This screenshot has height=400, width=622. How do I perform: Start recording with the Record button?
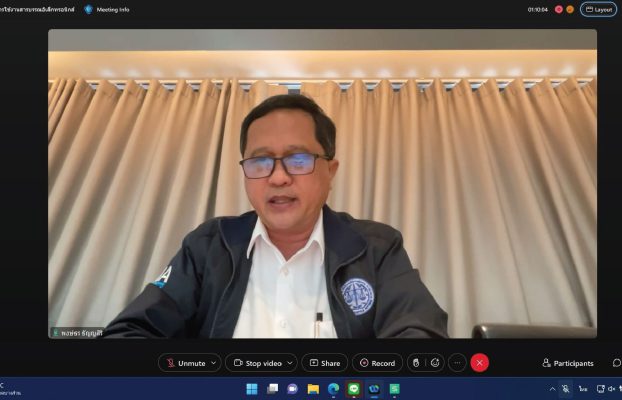pyautogui.click(x=377, y=363)
